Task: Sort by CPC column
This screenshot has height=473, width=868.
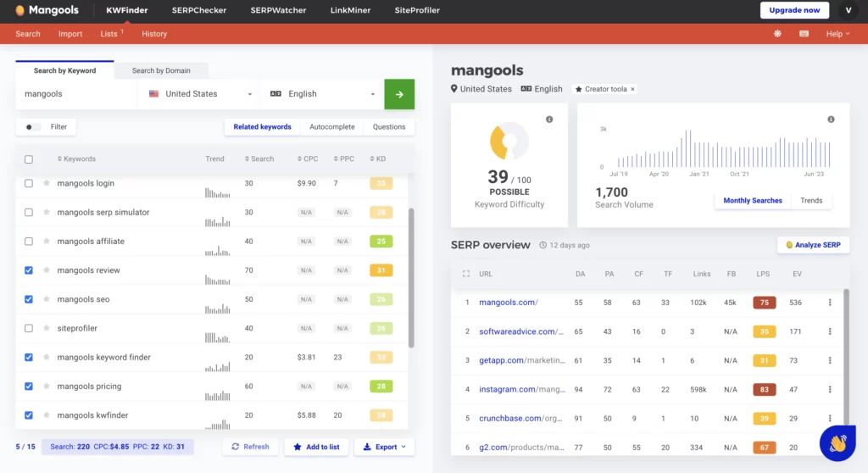Action: (308, 159)
